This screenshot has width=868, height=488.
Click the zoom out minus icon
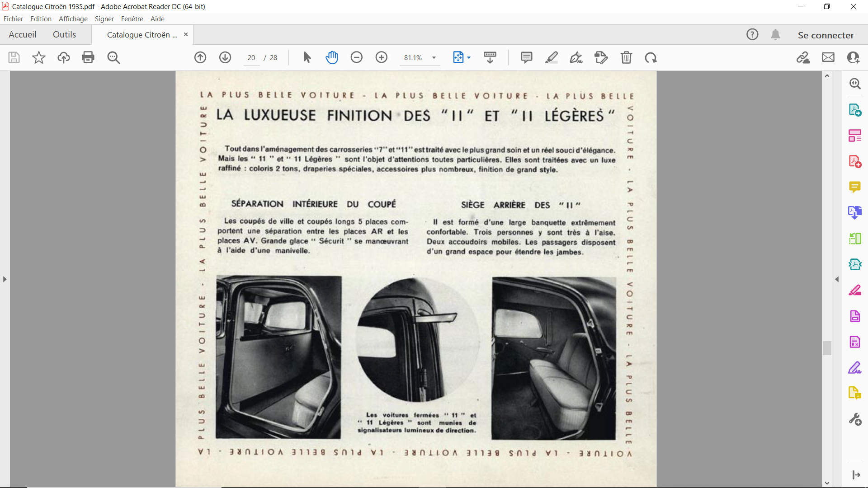357,57
